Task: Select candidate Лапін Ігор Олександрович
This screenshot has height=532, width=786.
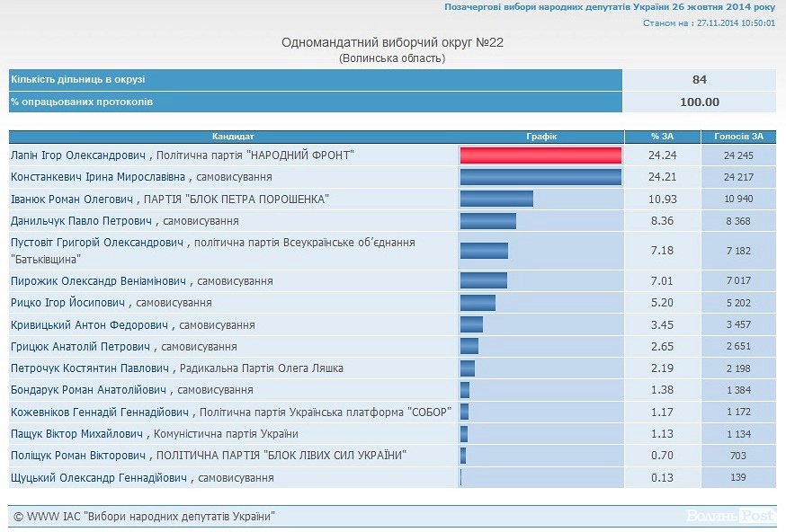Action: point(79,155)
